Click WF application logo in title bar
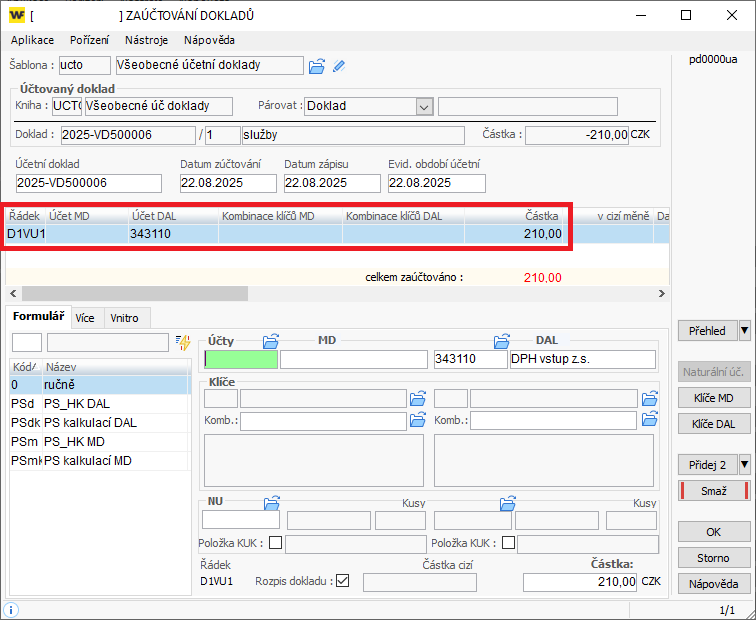Screen dimensions: 756x620 (x=17, y=15)
